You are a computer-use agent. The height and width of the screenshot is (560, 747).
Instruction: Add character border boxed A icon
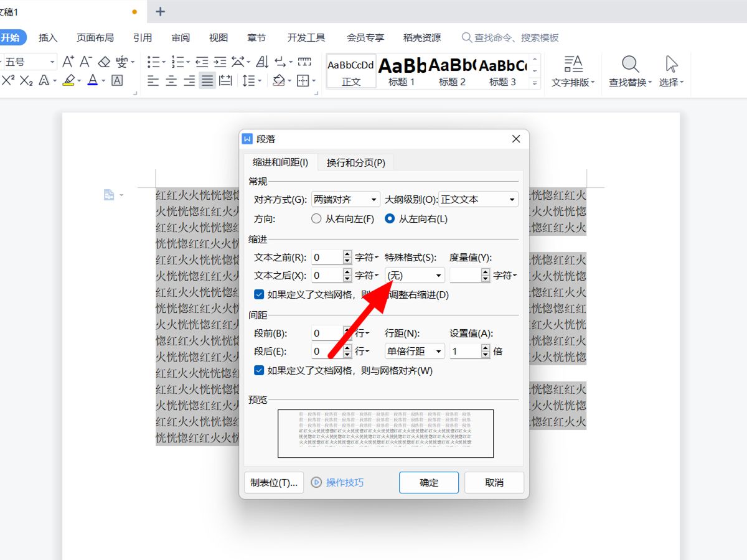click(x=117, y=80)
